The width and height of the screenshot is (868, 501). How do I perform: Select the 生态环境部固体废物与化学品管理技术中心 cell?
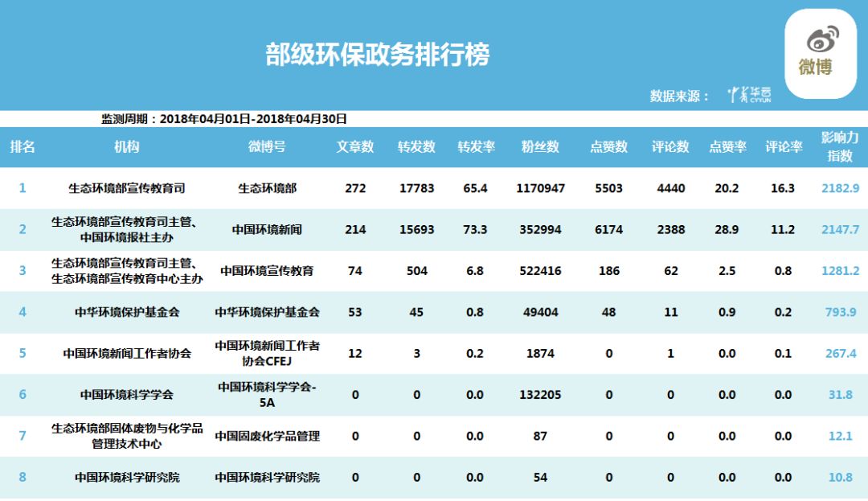(x=127, y=436)
